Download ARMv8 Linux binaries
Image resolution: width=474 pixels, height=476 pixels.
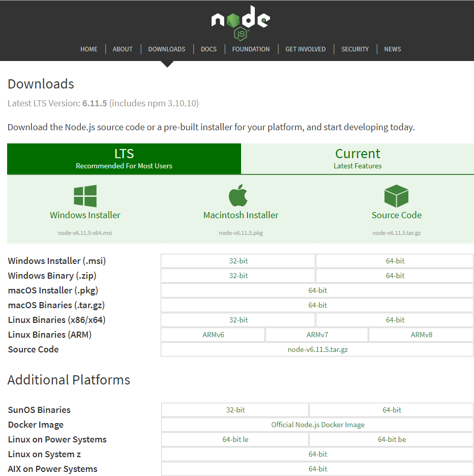point(421,335)
